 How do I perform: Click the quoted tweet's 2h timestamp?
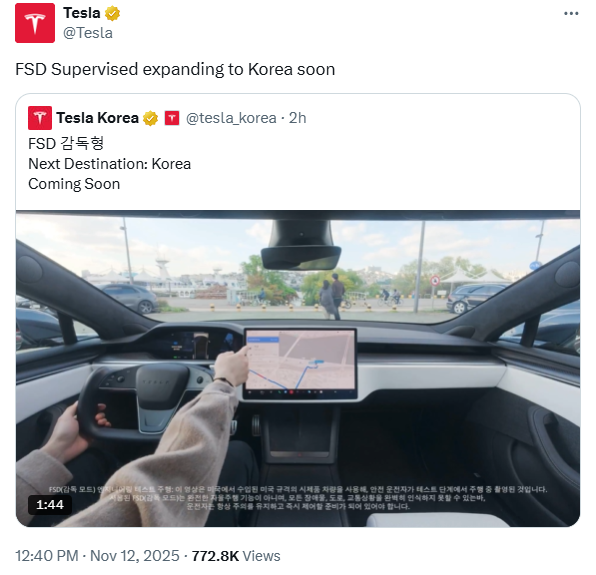pyautogui.click(x=297, y=118)
